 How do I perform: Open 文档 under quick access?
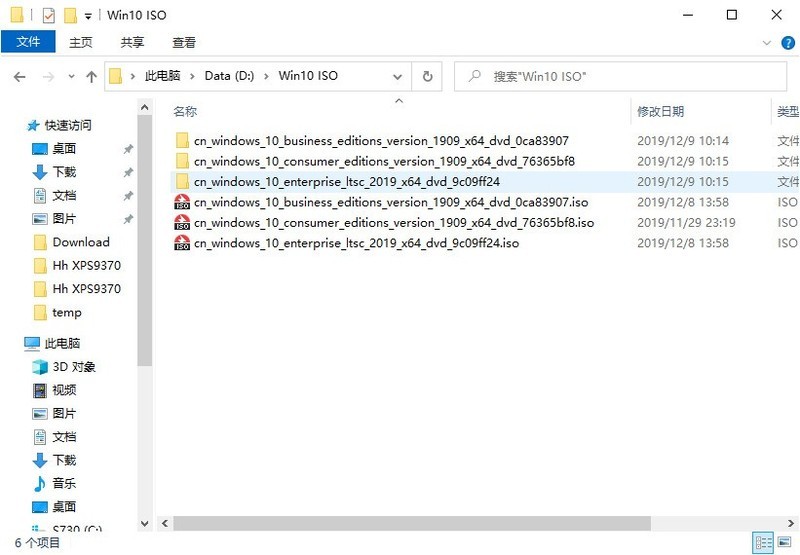(x=64, y=195)
